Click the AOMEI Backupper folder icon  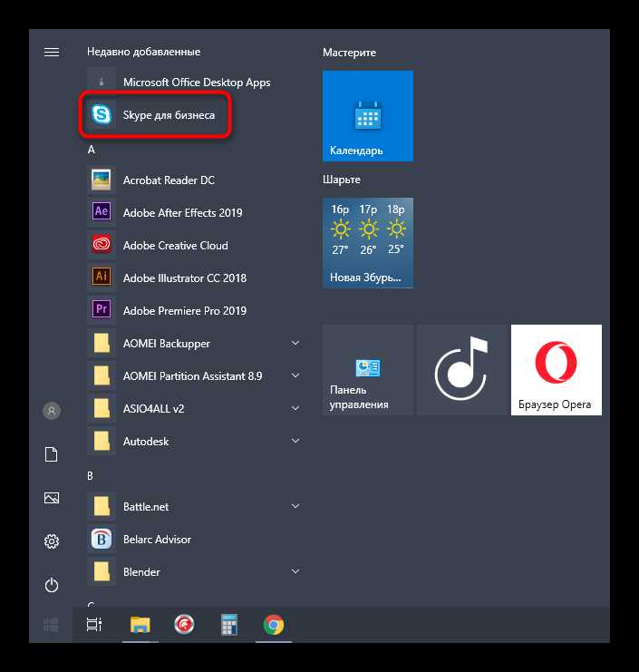pyautogui.click(x=102, y=343)
